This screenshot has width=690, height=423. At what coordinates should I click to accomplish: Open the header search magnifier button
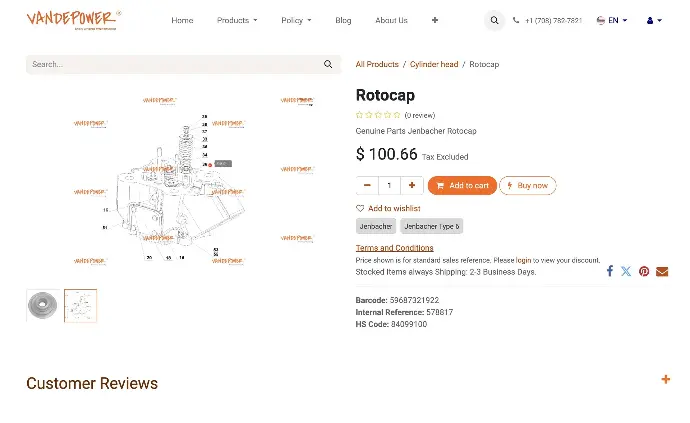(495, 20)
